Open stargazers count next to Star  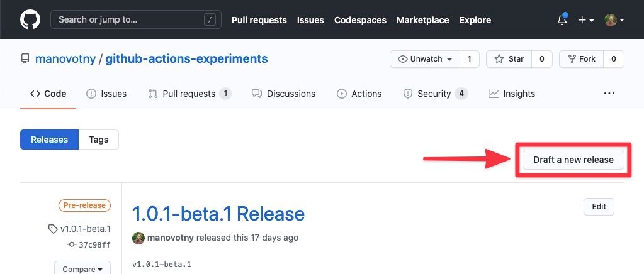click(x=542, y=59)
